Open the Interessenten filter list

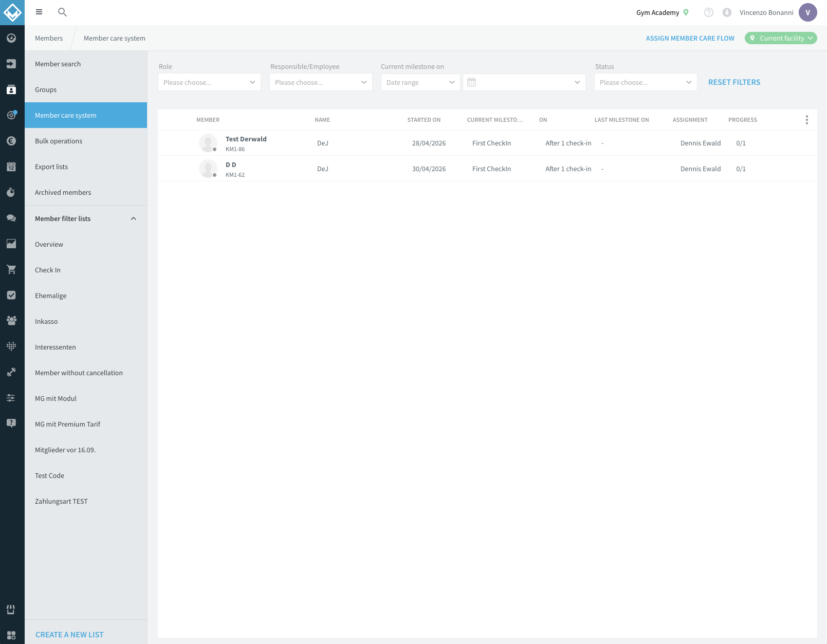[86, 347]
